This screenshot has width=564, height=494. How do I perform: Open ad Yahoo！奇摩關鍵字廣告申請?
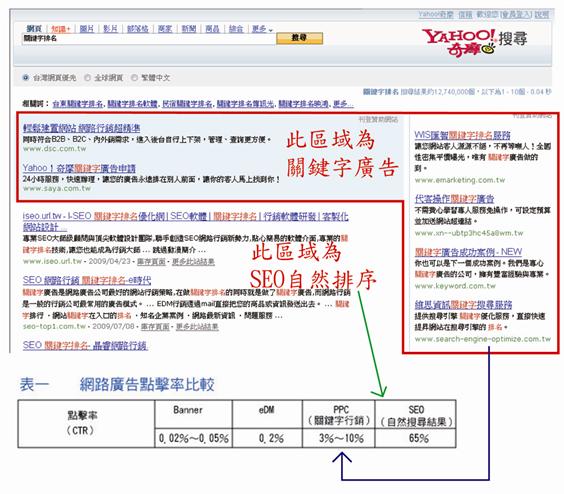click(79, 168)
